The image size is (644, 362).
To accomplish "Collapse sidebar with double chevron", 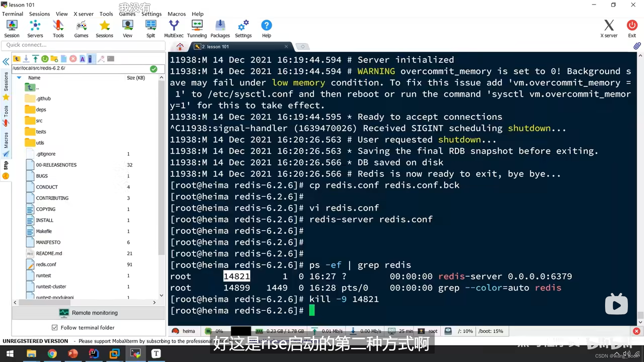I will point(6,62).
